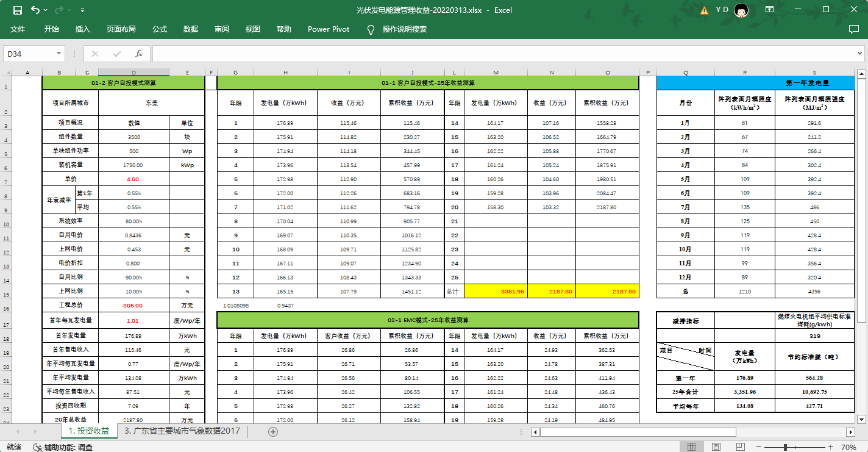Select row 7 header
This screenshot has height=452, width=868.
(6, 179)
